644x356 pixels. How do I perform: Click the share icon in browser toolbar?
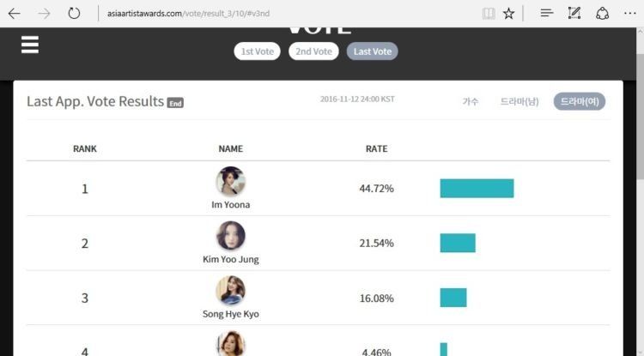pyautogui.click(x=602, y=13)
